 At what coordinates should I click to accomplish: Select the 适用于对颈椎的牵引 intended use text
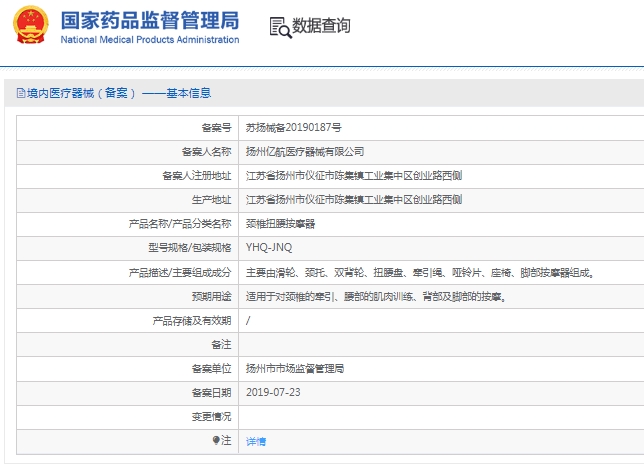coord(376,296)
